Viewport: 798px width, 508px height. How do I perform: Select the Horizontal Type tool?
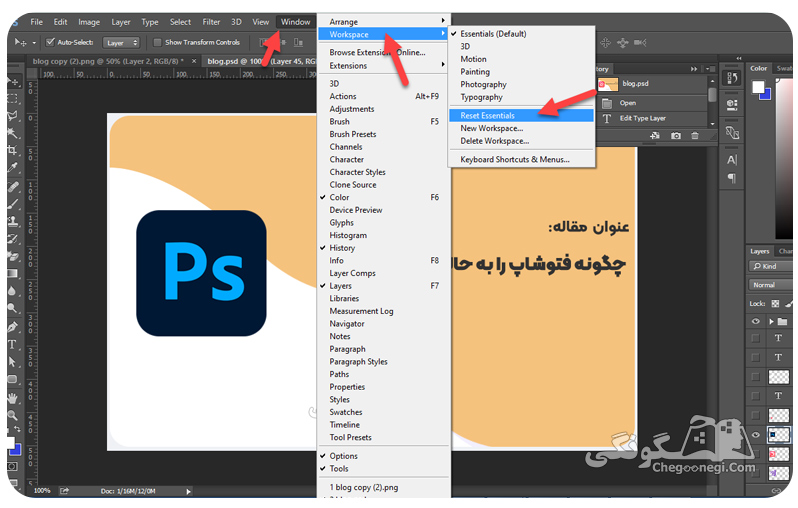(13, 345)
